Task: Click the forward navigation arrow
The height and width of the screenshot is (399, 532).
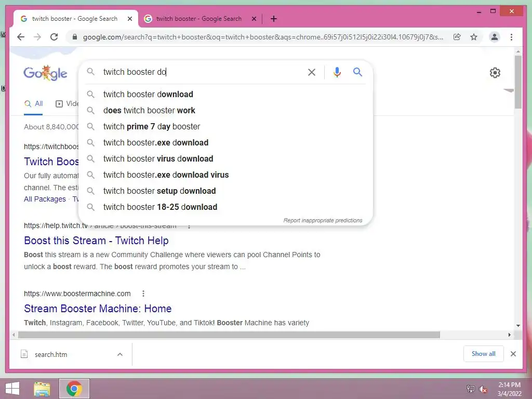Action: (37, 37)
